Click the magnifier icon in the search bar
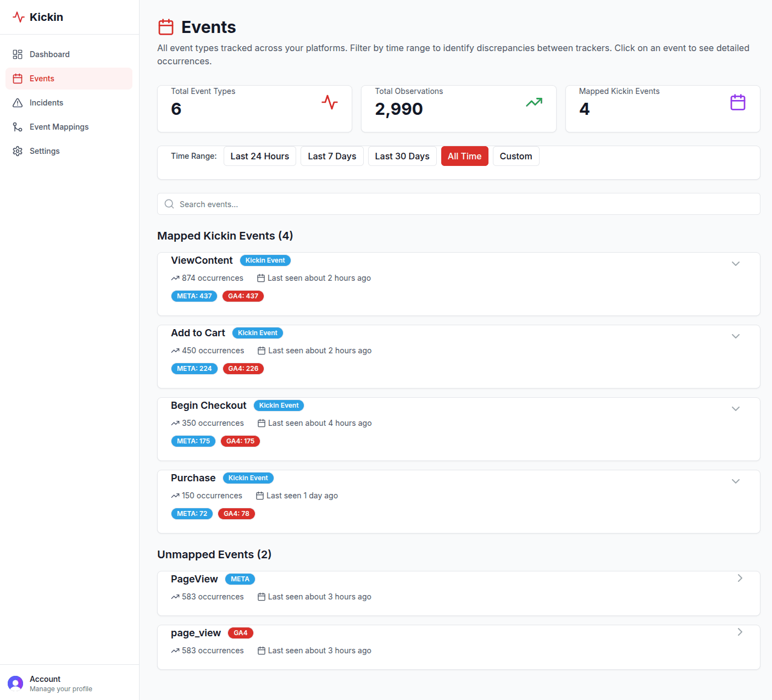772x700 pixels. [169, 204]
